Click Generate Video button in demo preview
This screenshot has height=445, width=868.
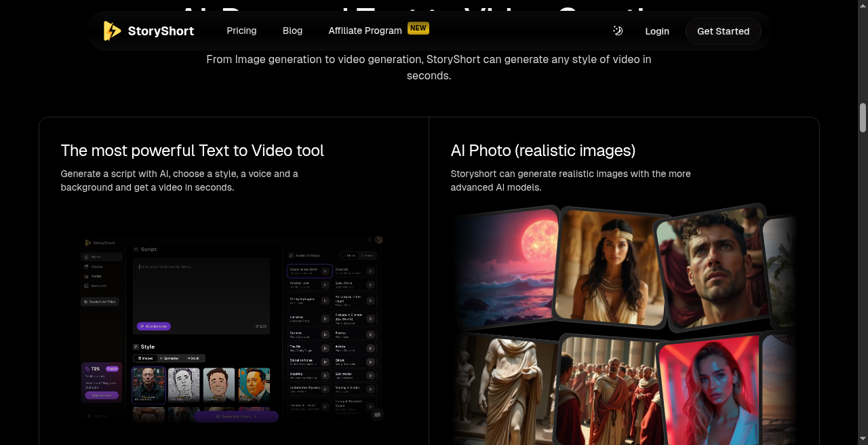pos(236,416)
